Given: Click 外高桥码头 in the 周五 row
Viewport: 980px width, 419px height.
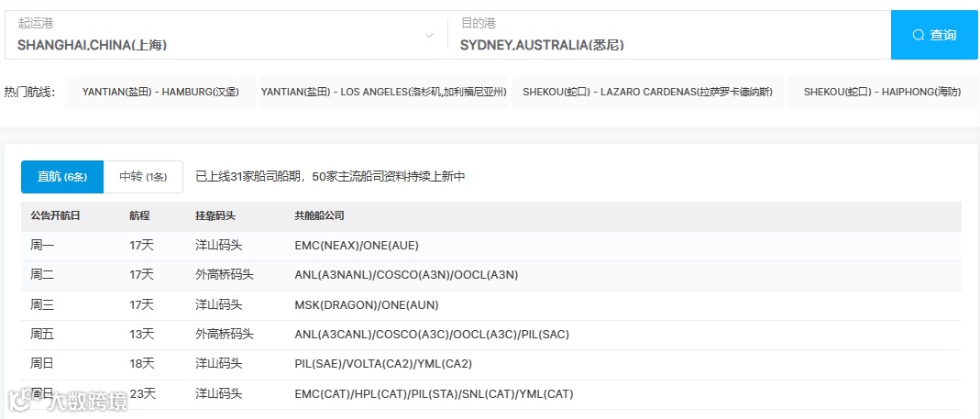Looking at the screenshot, I should pyautogui.click(x=225, y=335).
